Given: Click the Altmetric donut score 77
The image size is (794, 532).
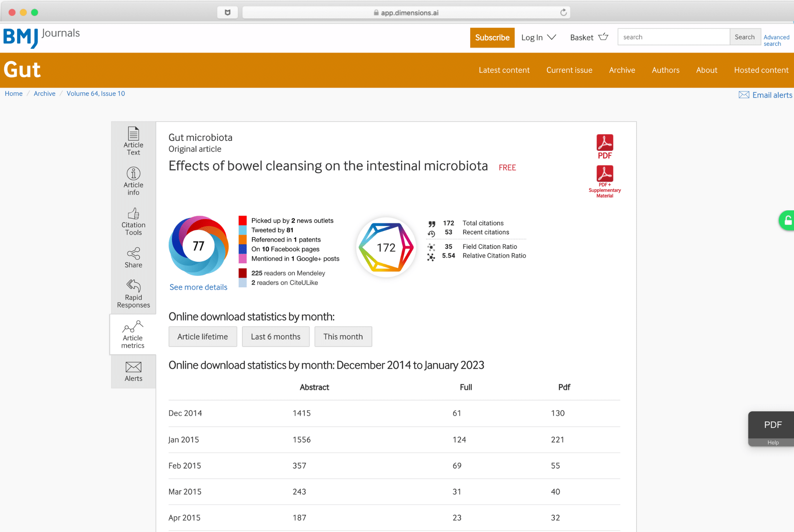Looking at the screenshot, I should 198,246.
